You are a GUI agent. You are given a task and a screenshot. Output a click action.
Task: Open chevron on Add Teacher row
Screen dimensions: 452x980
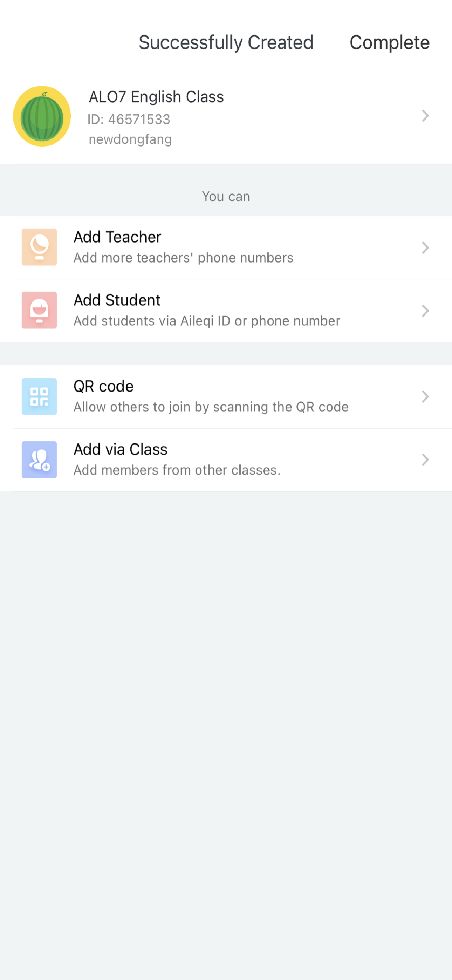(x=425, y=248)
